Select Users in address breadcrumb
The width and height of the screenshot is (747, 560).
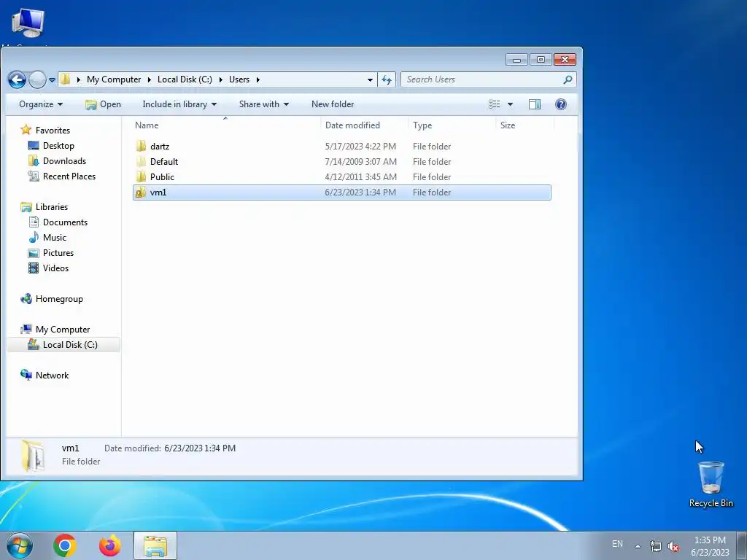[239, 79]
